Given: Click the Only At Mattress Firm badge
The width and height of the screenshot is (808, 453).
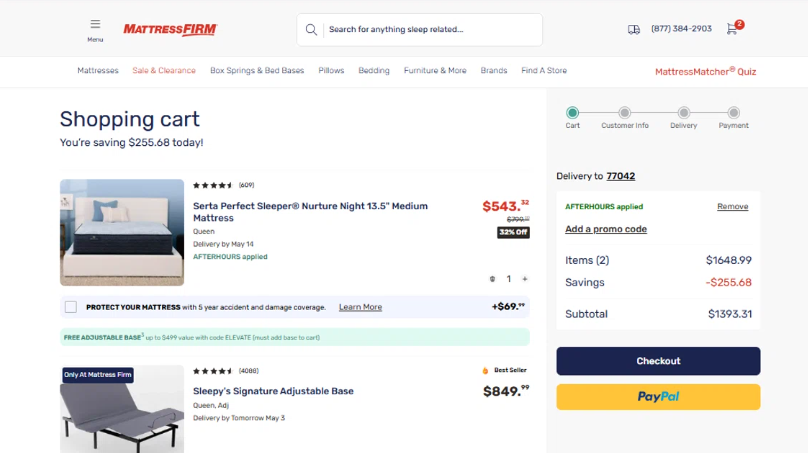Looking at the screenshot, I should click(98, 375).
